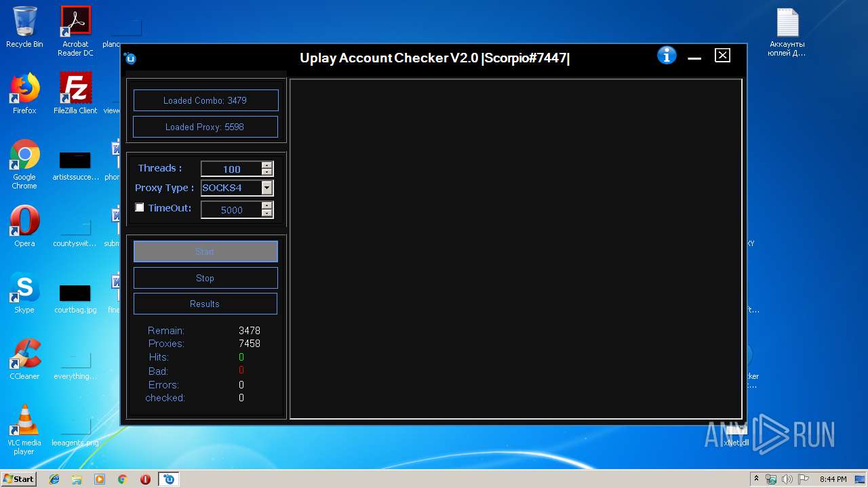Open Opera from the taskbar

coord(145,479)
